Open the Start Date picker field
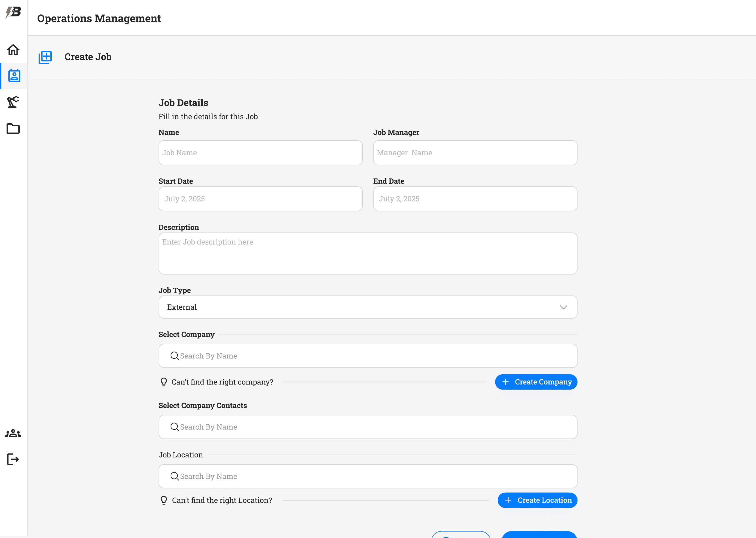This screenshot has height=538, width=756. tap(260, 199)
